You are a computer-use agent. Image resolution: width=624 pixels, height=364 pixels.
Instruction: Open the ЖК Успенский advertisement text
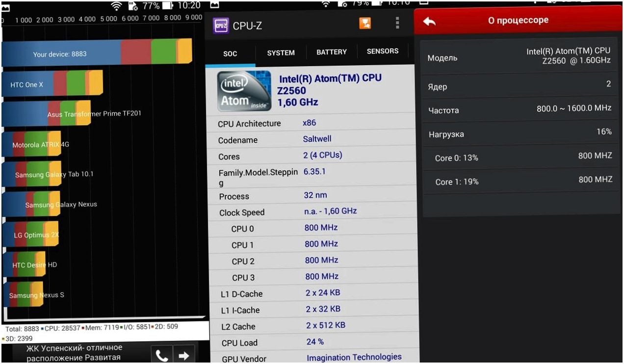(x=74, y=353)
